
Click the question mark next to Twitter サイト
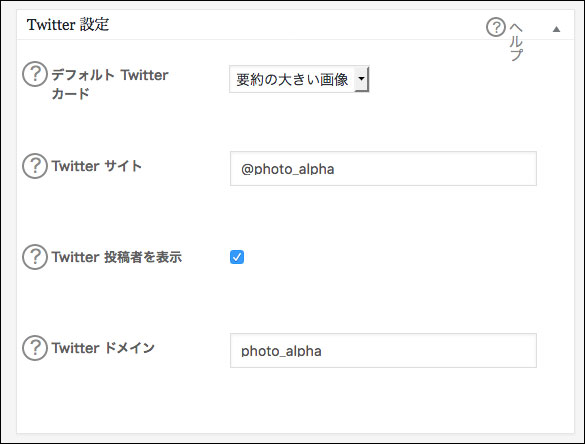(35, 166)
